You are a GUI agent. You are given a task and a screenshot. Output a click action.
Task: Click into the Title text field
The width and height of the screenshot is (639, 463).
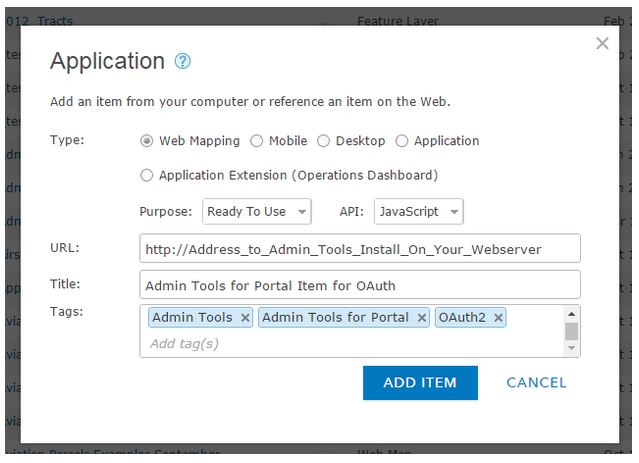(360, 285)
